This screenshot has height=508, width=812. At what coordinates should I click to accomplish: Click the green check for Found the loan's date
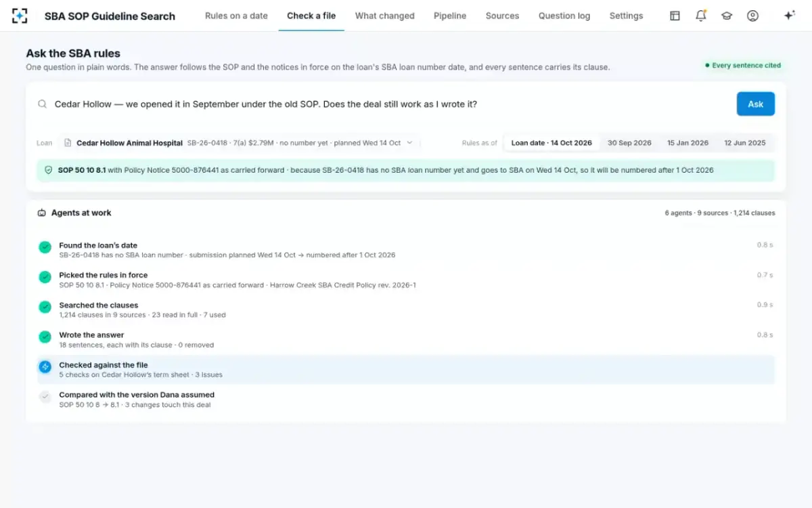[45, 247]
